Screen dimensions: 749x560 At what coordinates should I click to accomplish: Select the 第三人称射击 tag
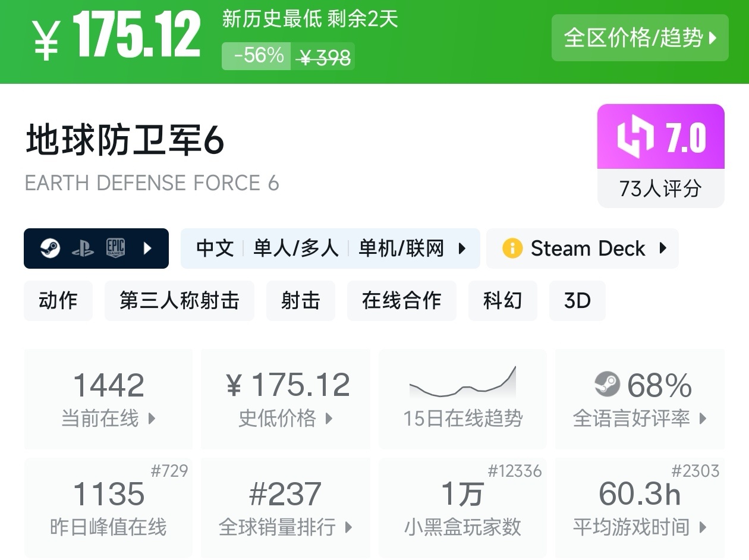click(180, 301)
